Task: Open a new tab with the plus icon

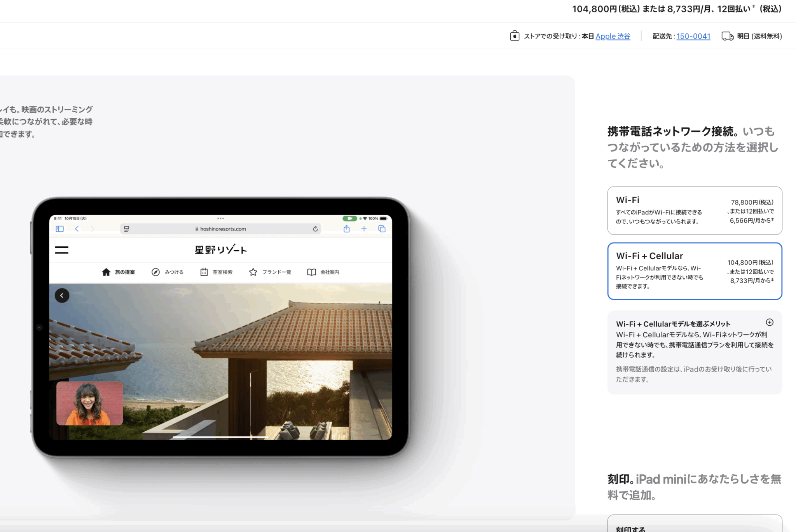Action: (364, 229)
